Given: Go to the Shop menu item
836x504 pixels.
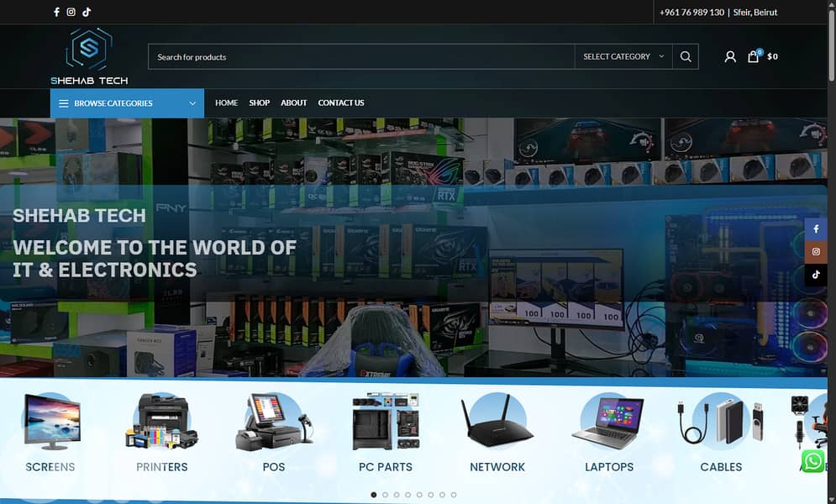Looking at the screenshot, I should click(259, 102).
